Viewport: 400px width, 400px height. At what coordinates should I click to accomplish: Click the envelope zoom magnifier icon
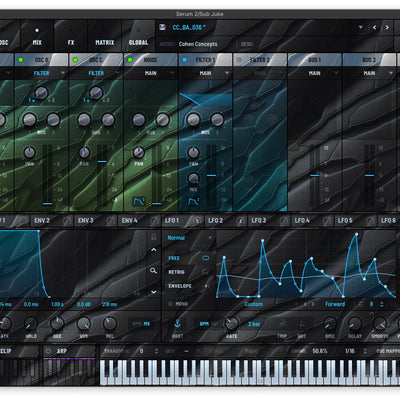tap(153, 270)
